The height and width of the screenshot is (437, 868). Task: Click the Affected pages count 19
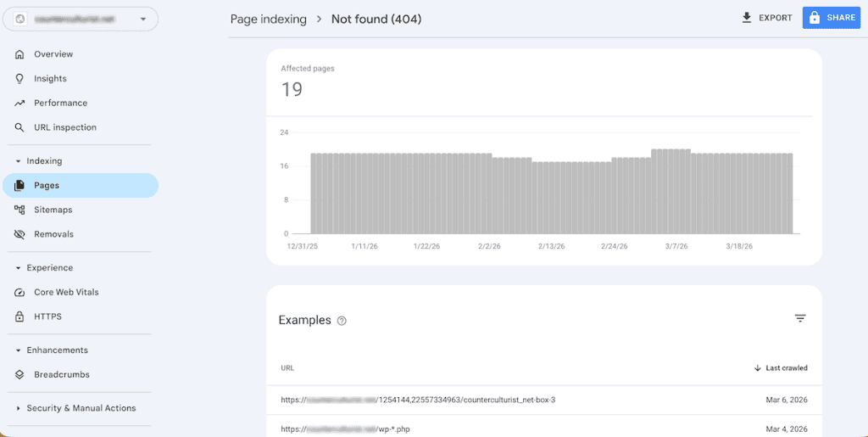pos(292,90)
